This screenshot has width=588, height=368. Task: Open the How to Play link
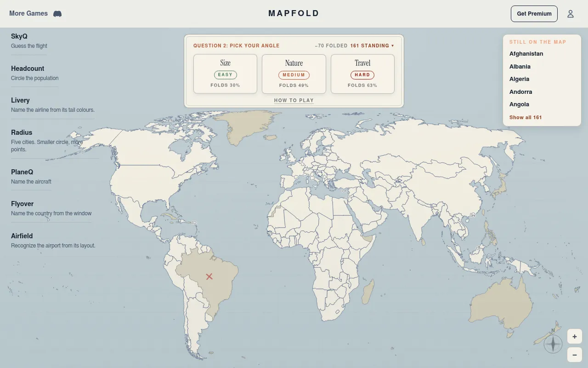coord(294,100)
